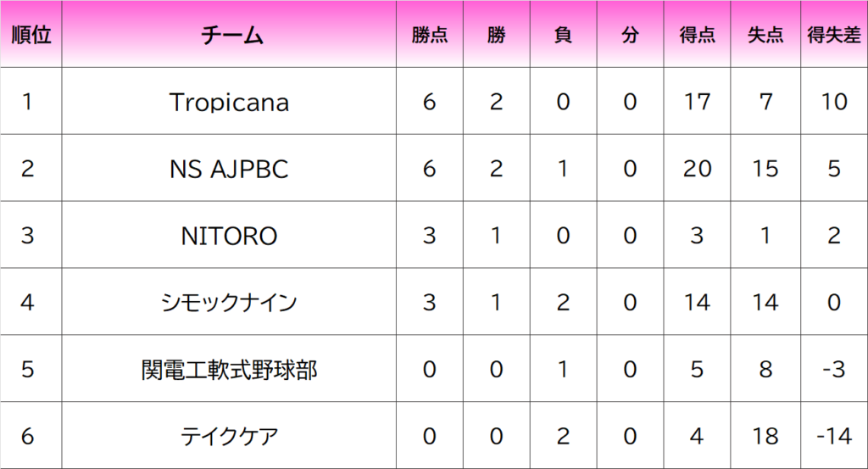Click the 得点 column header
This screenshot has height=469, width=868.
(x=697, y=34)
